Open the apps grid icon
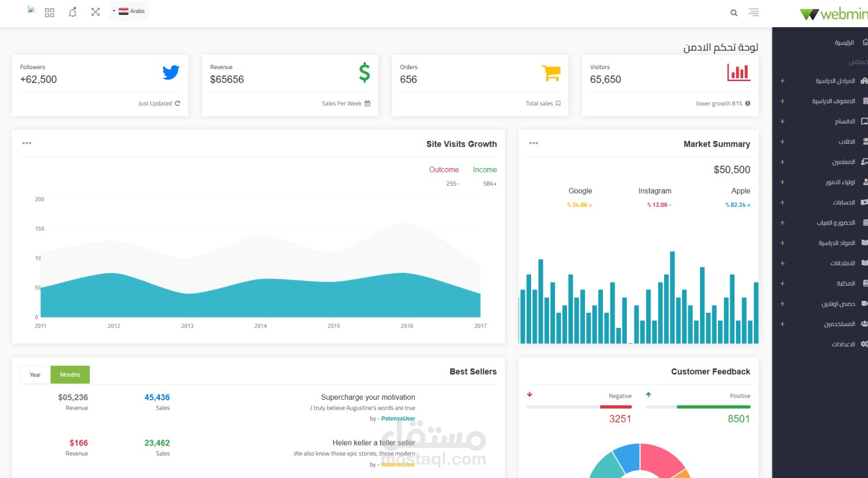The width and height of the screenshot is (868, 478). [50, 13]
